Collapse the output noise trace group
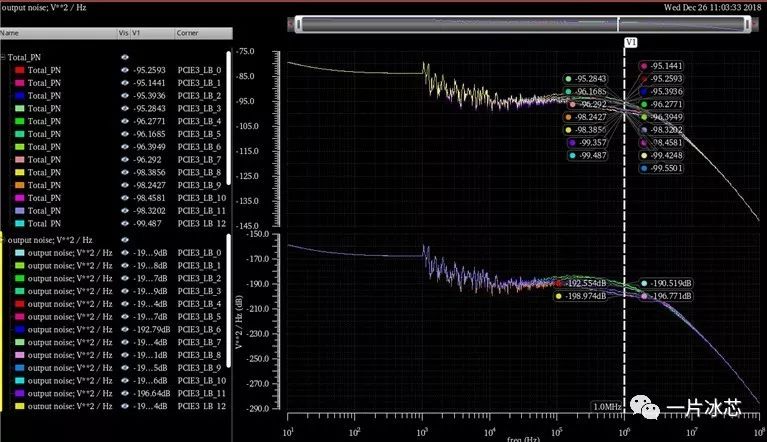This screenshot has height=442, width=767. (2, 240)
